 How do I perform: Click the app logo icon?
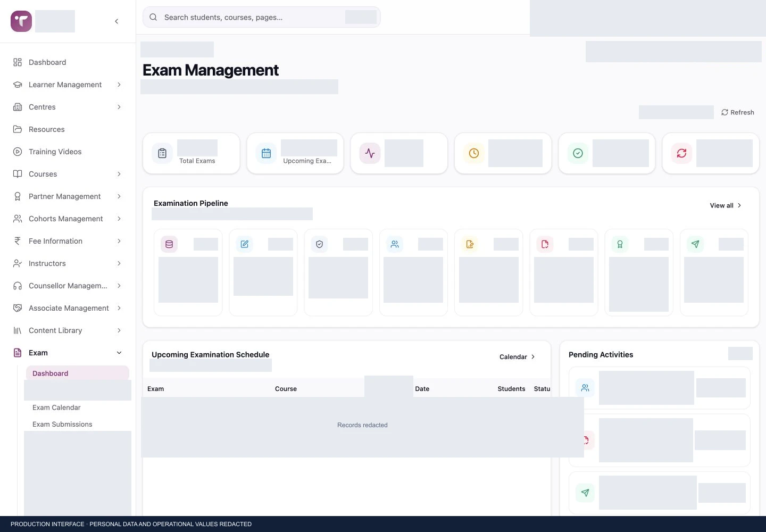[x=21, y=21]
